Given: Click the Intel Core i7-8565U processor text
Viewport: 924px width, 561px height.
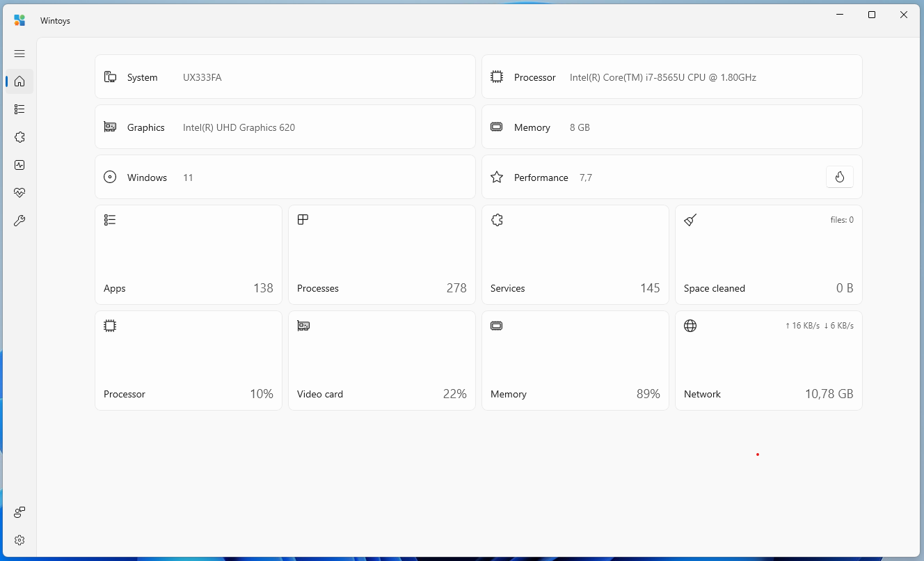Looking at the screenshot, I should coord(663,77).
